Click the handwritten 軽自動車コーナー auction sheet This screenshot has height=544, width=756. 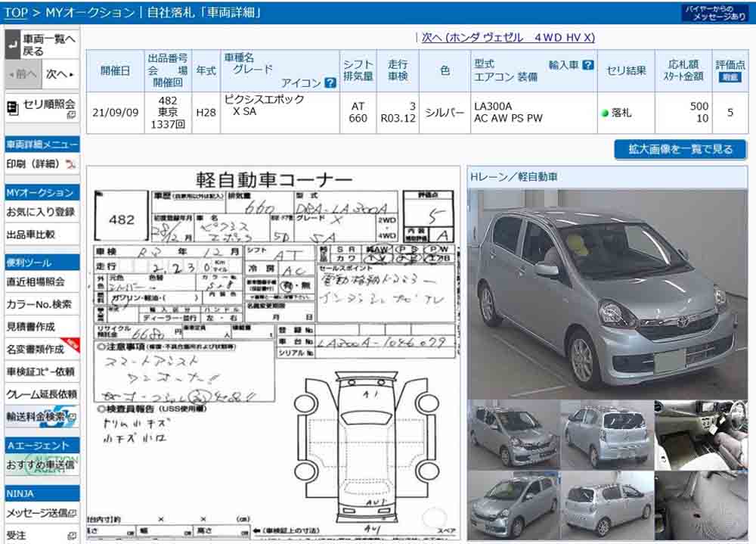point(274,353)
